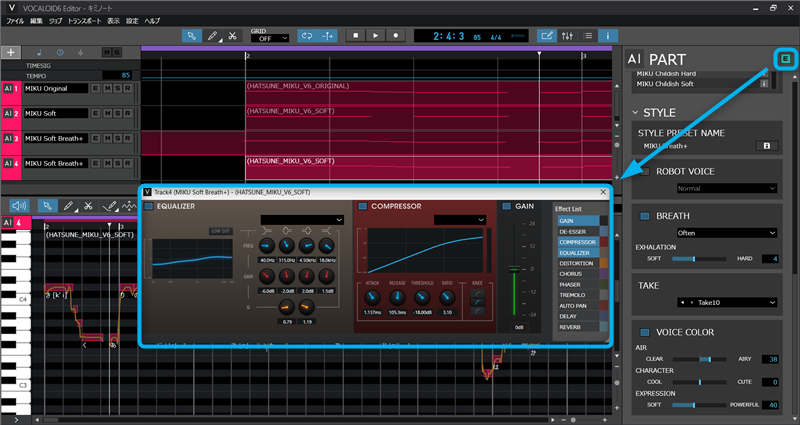This screenshot has height=425, width=800.
Task: Open the 編集 menu
Action: 36,21
